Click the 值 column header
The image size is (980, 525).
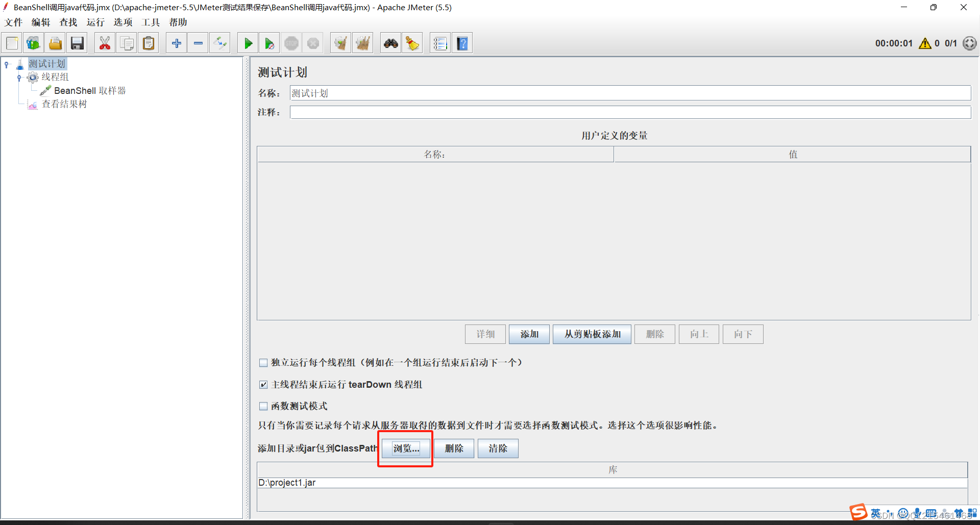point(792,155)
